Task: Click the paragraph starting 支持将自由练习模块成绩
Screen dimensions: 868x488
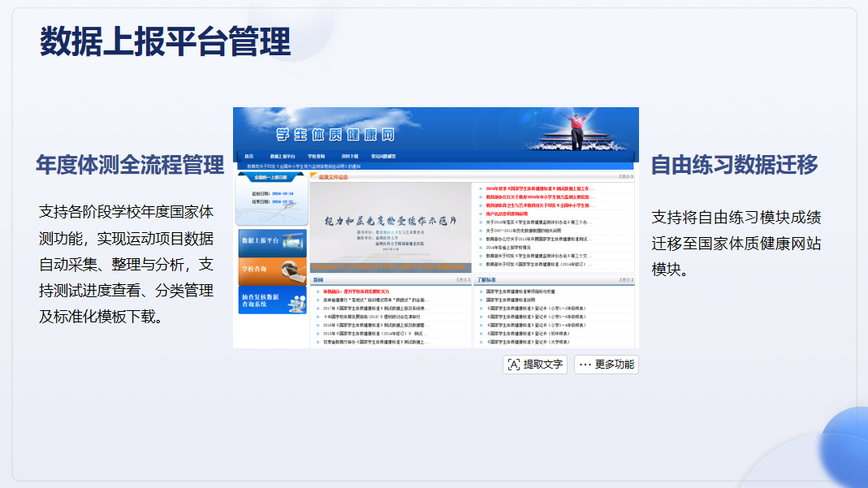Action: pyautogui.click(x=736, y=244)
